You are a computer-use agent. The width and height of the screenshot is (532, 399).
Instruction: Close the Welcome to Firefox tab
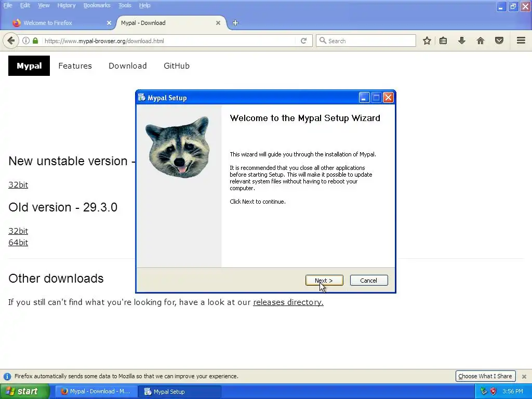click(x=109, y=23)
